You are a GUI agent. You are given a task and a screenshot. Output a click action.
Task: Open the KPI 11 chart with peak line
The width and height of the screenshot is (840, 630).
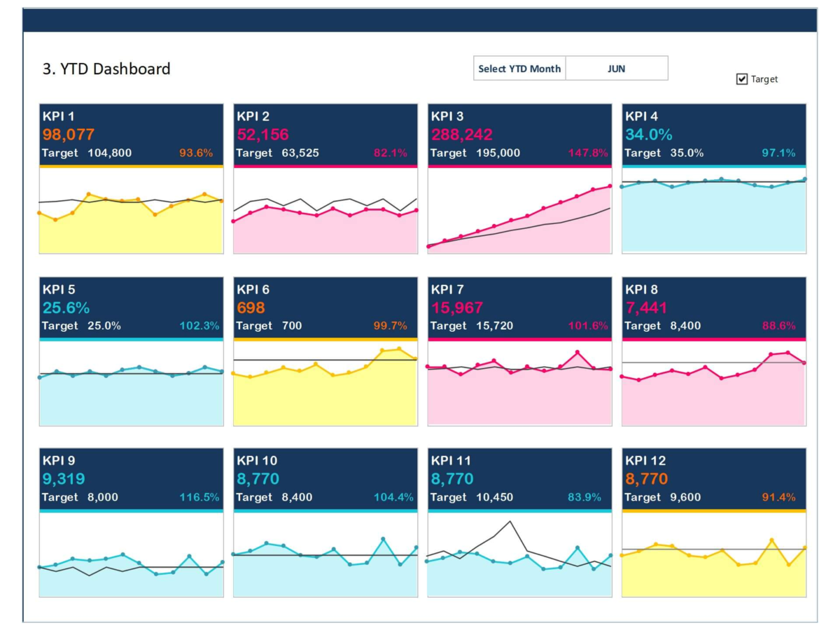[x=519, y=556]
